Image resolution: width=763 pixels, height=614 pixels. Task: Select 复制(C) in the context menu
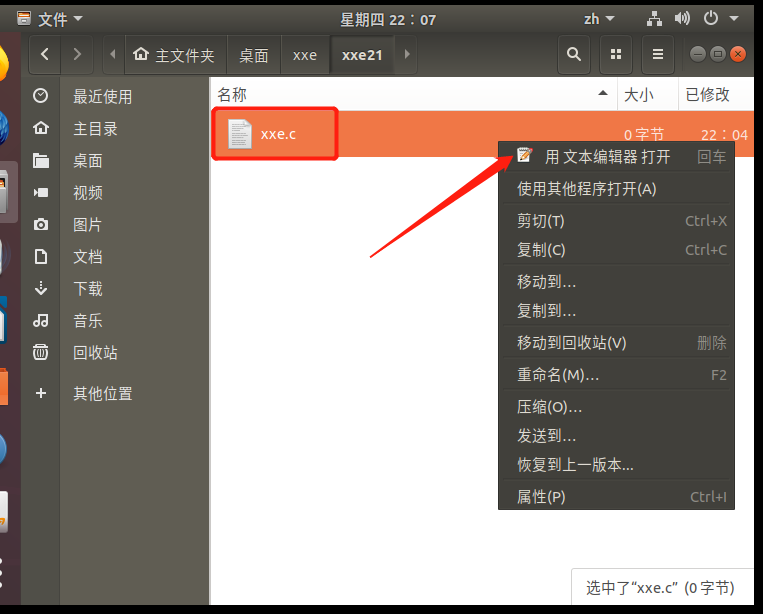tap(617, 250)
